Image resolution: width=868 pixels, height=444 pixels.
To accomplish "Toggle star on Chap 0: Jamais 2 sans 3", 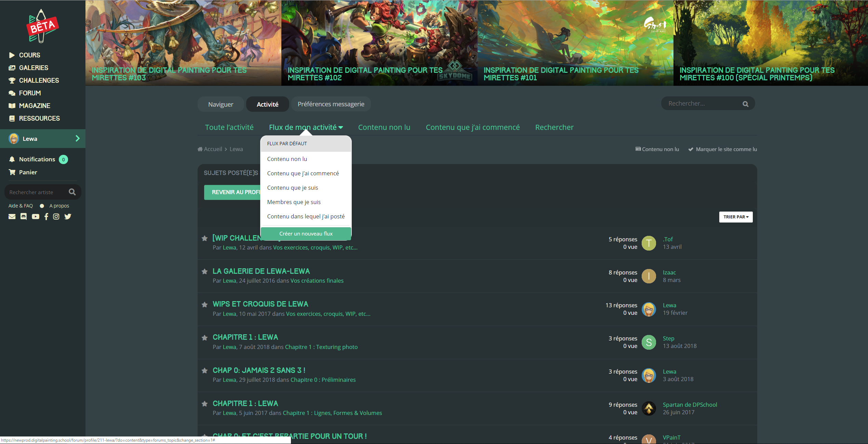I will [x=205, y=371].
